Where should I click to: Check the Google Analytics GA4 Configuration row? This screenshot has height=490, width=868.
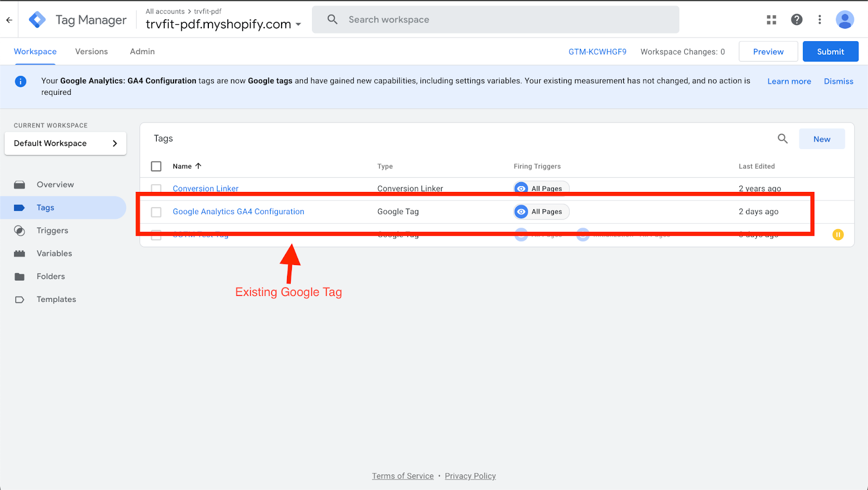(x=156, y=212)
